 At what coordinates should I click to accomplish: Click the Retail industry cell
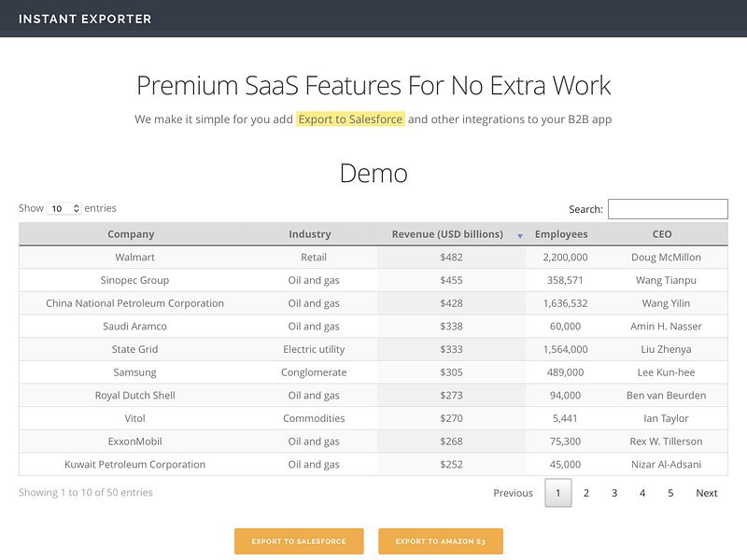pyautogui.click(x=314, y=258)
